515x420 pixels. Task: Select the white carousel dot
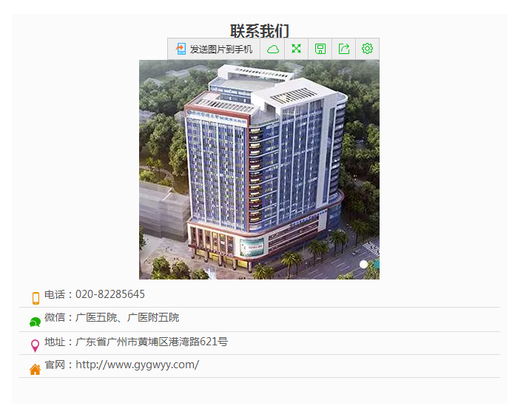click(363, 265)
